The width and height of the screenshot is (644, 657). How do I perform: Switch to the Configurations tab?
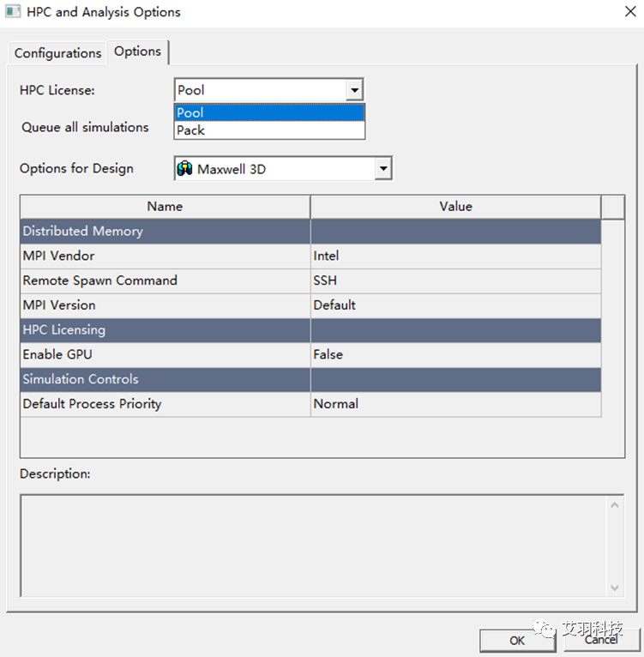(x=57, y=53)
